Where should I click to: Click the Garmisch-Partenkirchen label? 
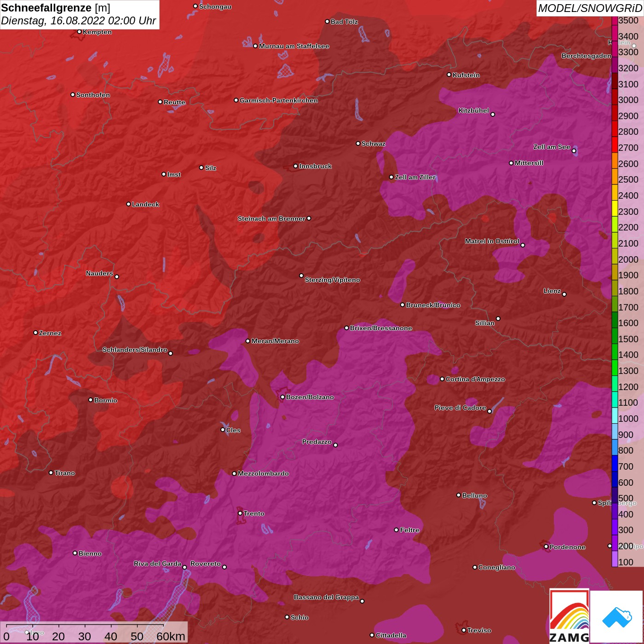tap(279, 100)
